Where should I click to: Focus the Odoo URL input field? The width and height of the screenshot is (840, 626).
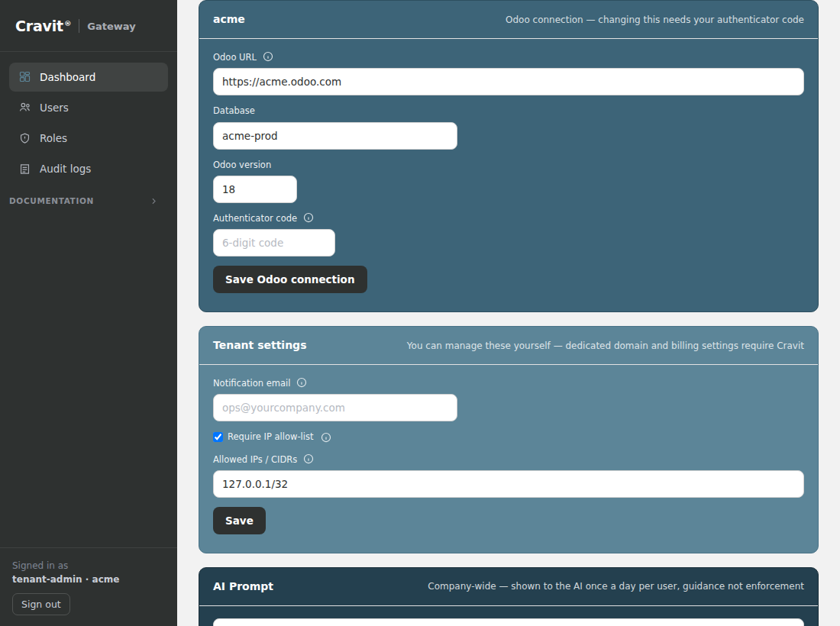pos(509,82)
